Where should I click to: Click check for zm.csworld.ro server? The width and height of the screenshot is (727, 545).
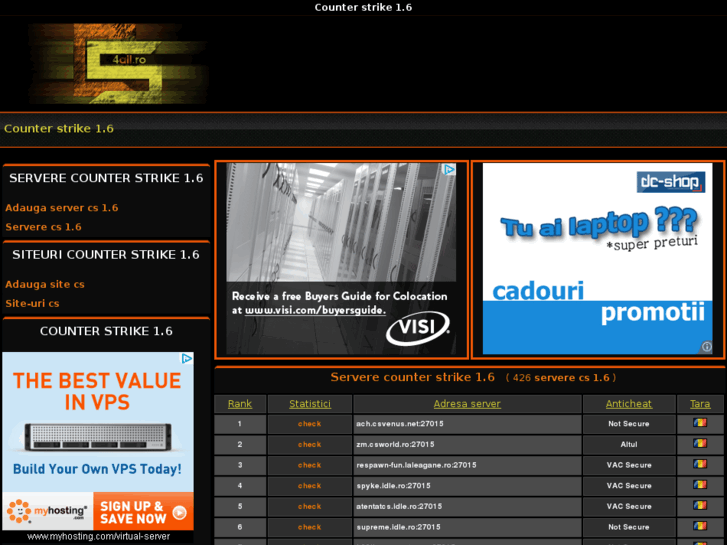pyautogui.click(x=309, y=444)
